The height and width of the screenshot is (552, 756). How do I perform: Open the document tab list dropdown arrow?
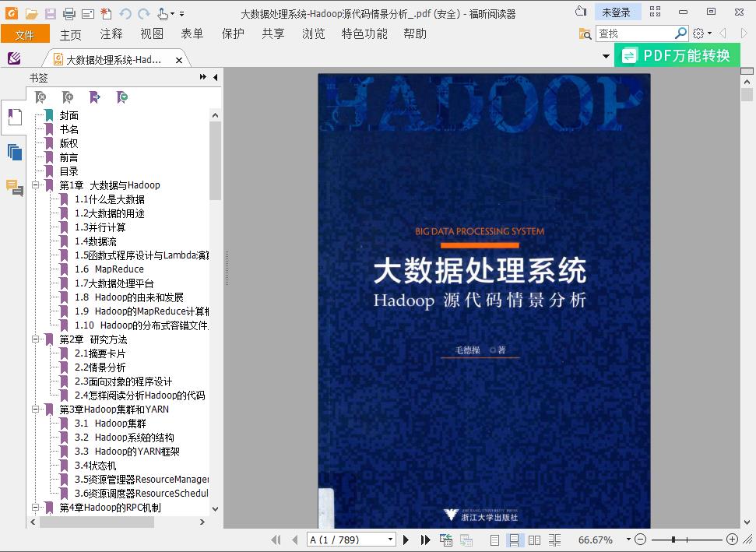pos(606,56)
